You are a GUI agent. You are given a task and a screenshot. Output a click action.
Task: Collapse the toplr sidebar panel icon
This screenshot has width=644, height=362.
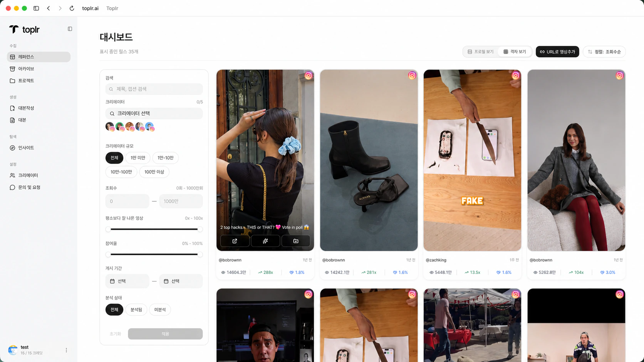coord(70,29)
